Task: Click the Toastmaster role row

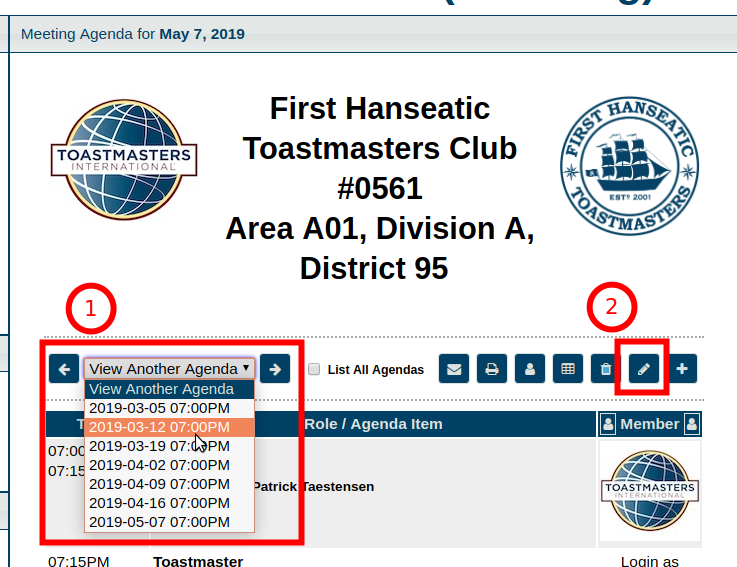Action: (x=198, y=561)
